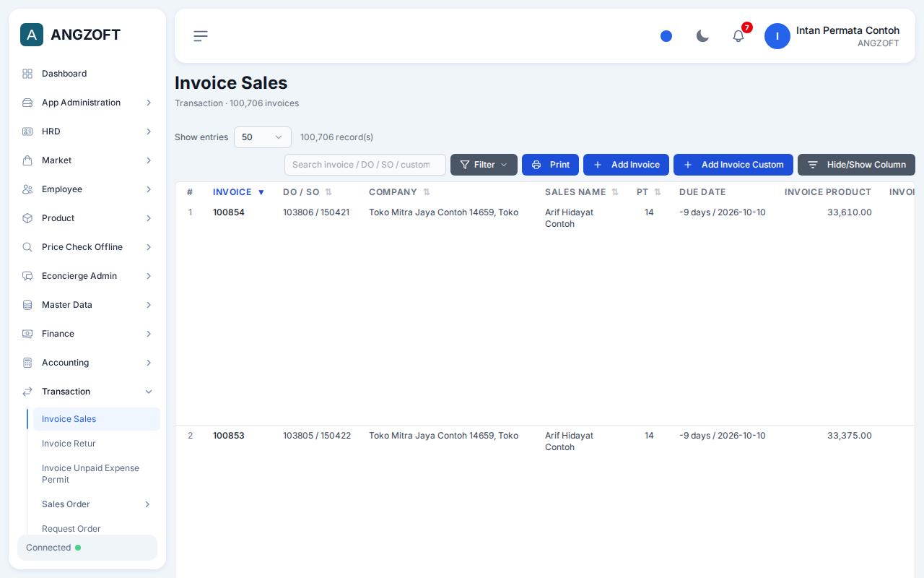Expand the Finance chevron

[149, 334]
